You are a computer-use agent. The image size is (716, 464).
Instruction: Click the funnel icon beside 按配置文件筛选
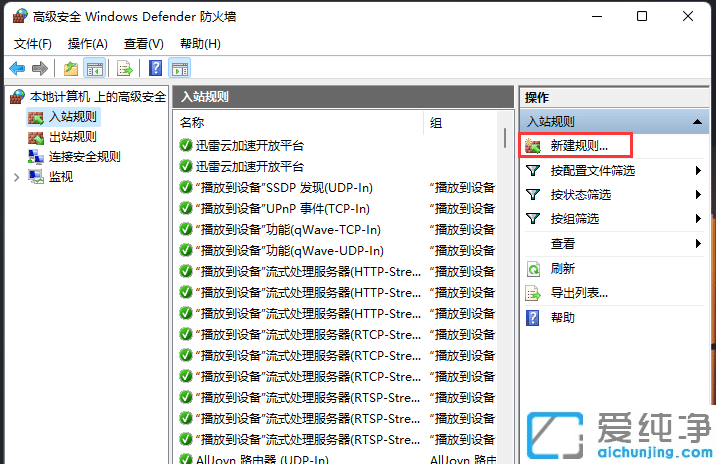pos(533,171)
